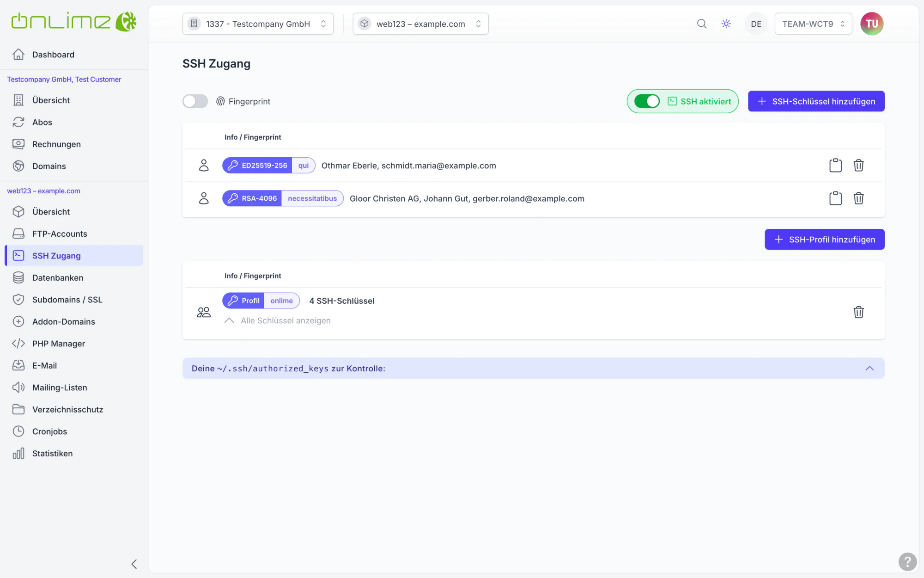Image resolution: width=924 pixels, height=578 pixels.
Task: Open the help question mark icon
Action: tap(907, 562)
